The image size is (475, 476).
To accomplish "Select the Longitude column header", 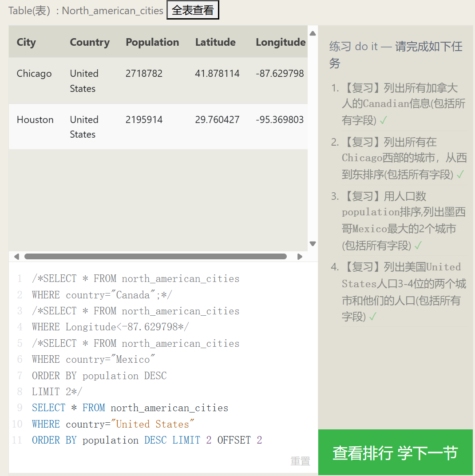I will 281,42.
